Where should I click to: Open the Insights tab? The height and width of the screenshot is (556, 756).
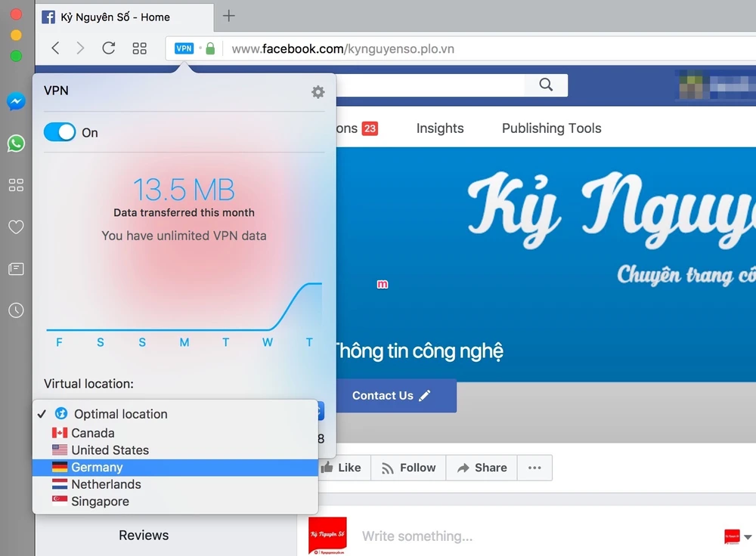click(x=440, y=128)
